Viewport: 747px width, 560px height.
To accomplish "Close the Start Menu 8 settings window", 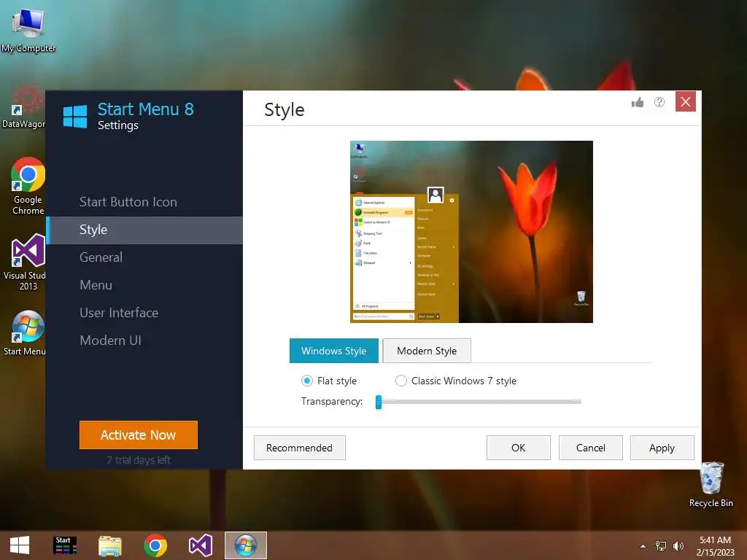I will tap(686, 101).
